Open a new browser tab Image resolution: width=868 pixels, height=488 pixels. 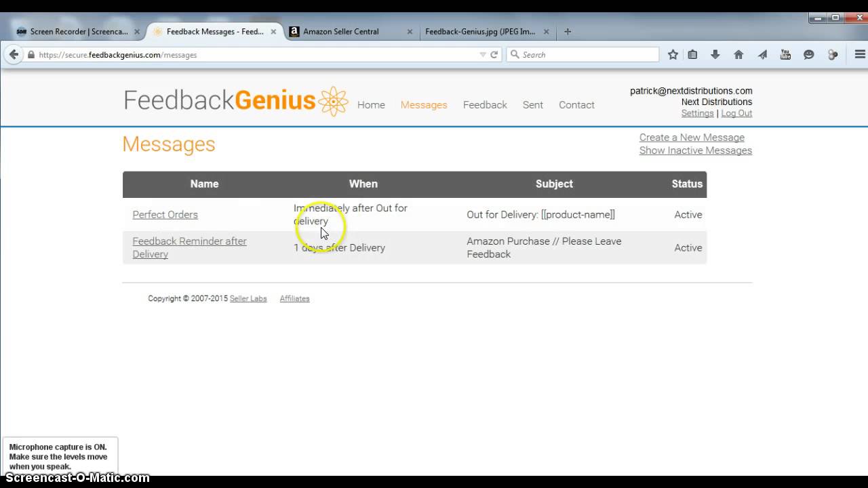click(568, 31)
